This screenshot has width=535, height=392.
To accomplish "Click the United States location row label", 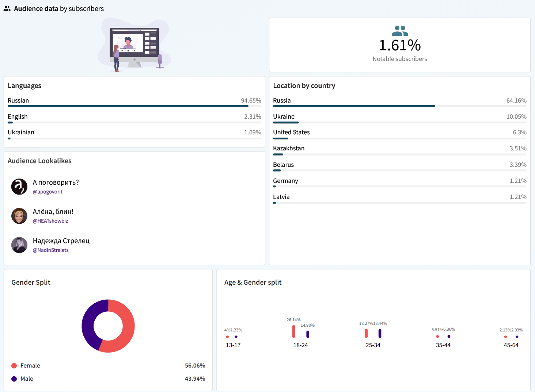I will [291, 132].
